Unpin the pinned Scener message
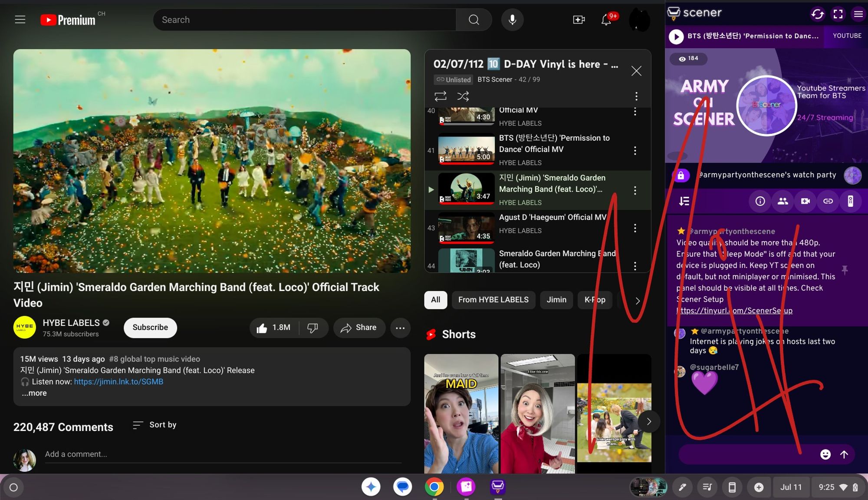Screen dimensions: 868x500 coord(845,270)
